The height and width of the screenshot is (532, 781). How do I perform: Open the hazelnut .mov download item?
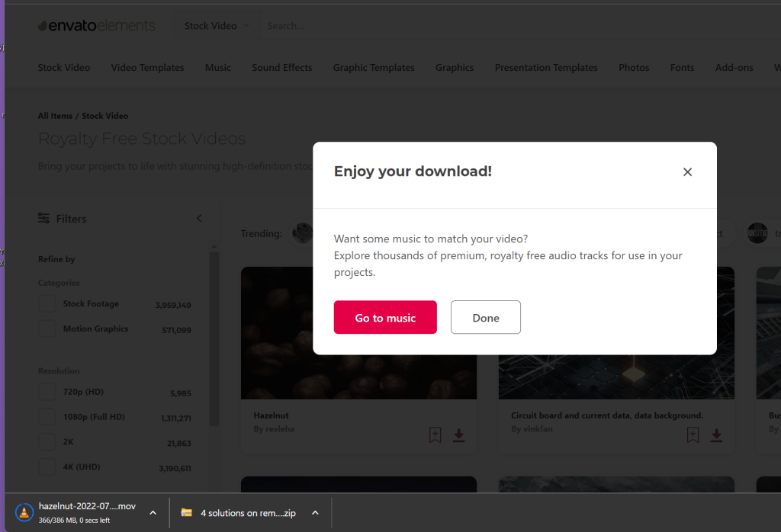click(x=87, y=513)
